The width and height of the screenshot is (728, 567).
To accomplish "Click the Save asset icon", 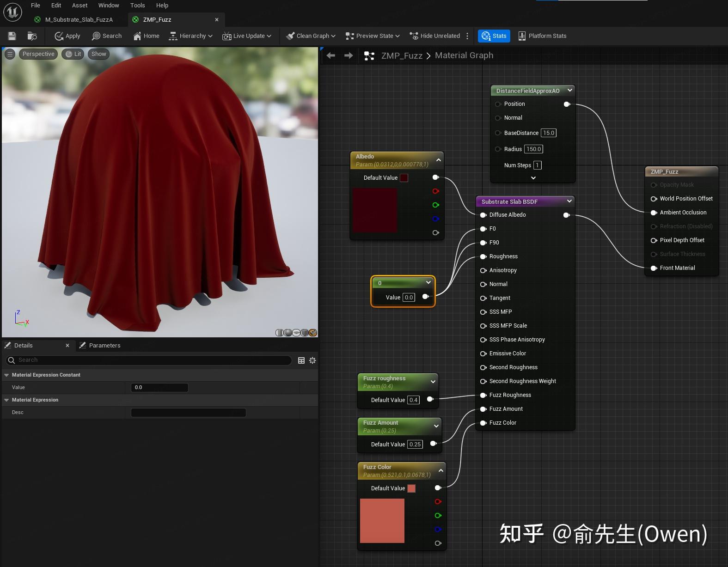I will (12, 36).
